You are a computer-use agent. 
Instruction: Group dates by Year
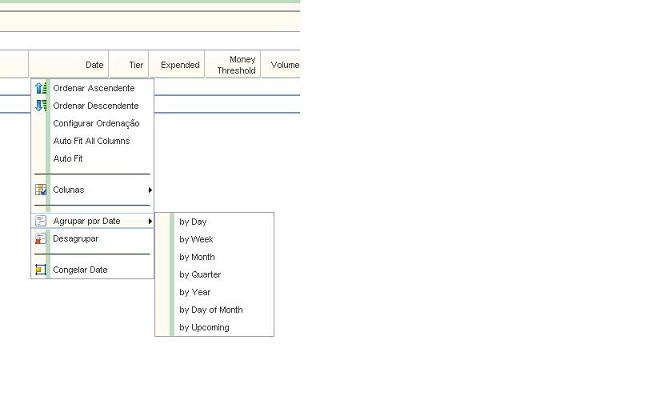(x=195, y=292)
